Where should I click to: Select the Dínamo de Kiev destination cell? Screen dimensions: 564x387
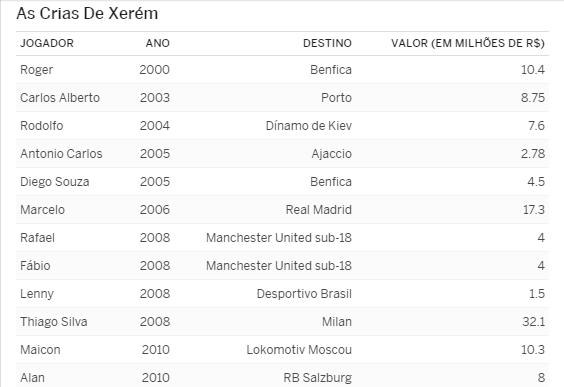click(309, 126)
